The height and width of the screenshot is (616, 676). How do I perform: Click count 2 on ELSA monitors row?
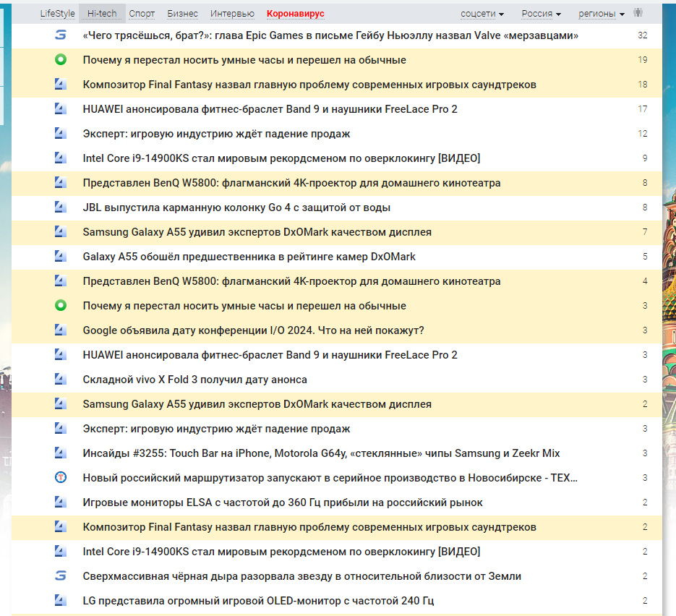tap(645, 502)
